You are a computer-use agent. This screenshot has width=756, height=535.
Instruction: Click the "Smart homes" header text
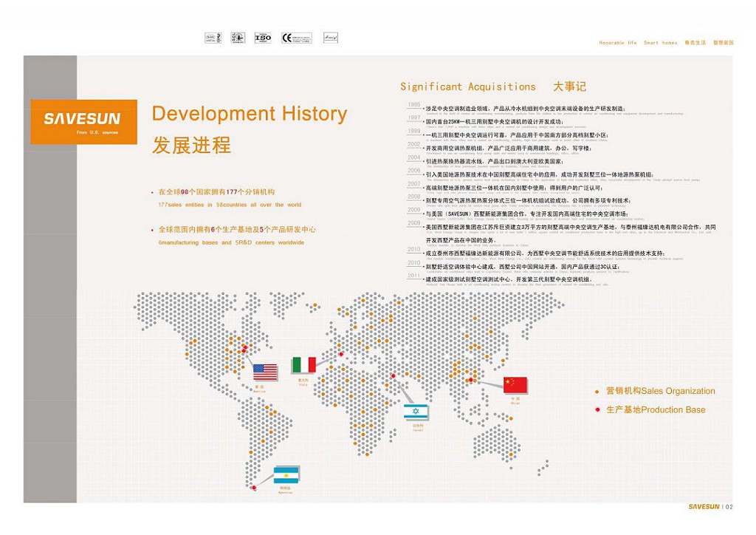point(660,43)
